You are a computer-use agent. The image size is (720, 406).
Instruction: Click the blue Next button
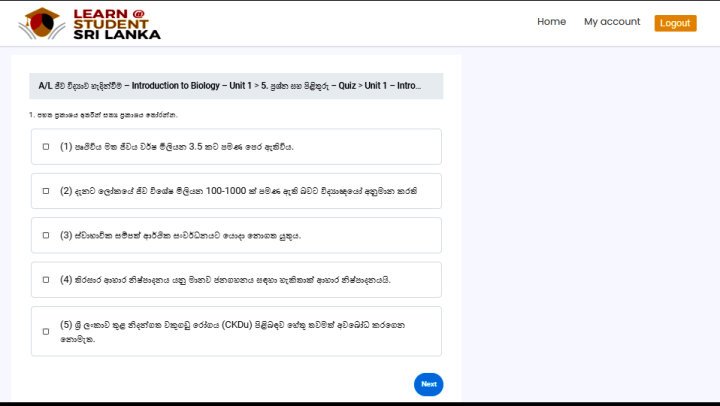click(428, 384)
